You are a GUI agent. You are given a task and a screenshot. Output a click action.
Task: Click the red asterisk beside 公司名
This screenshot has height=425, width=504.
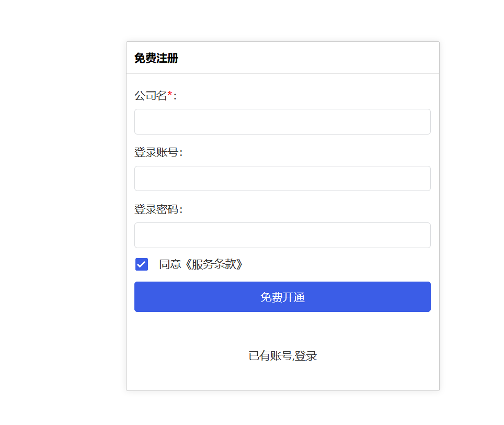[169, 93]
